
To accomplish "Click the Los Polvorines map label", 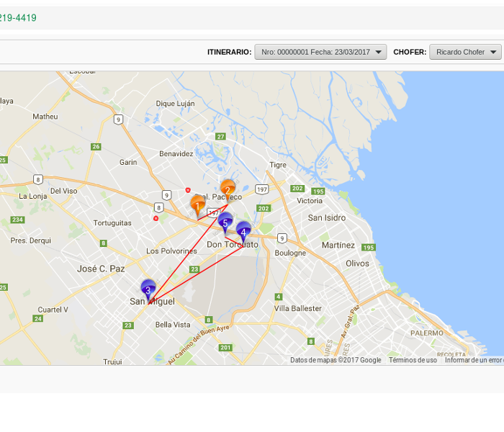I will click(171, 251).
